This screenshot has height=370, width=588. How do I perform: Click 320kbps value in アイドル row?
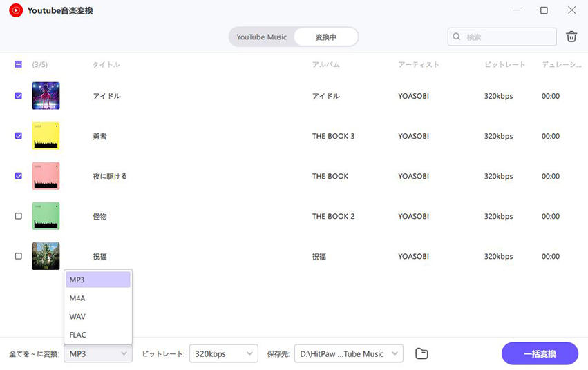[x=498, y=96]
